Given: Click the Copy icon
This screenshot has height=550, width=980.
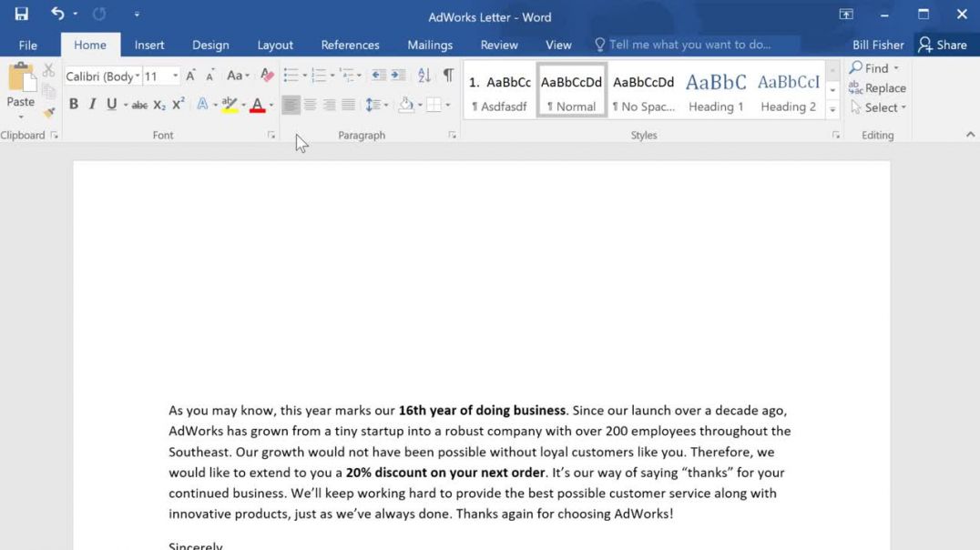Looking at the screenshot, I should (x=49, y=91).
